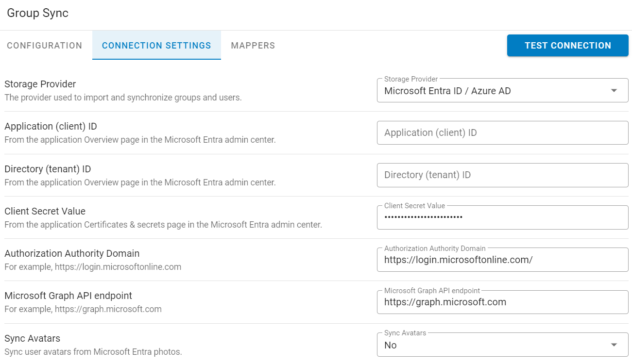
Task: Open the Sync Avatars selector showing No
Action: pyautogui.click(x=495, y=345)
